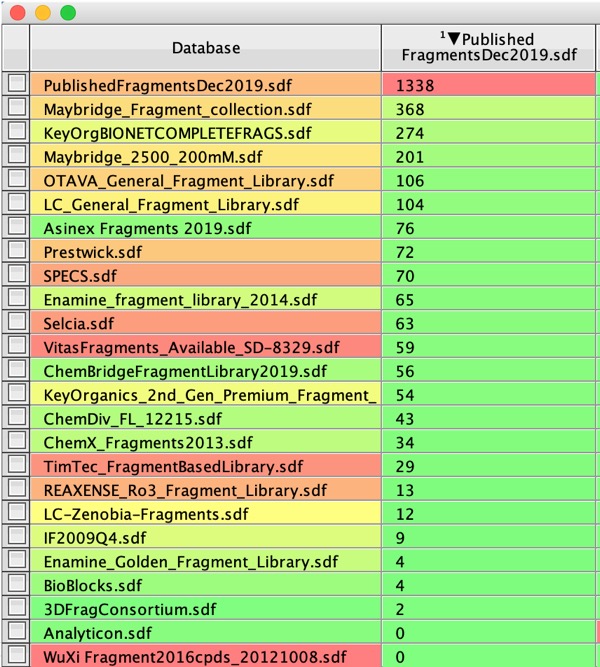Viewport: 600px width, 667px height.
Task: Close the window with the red button
Action: (x=17, y=13)
